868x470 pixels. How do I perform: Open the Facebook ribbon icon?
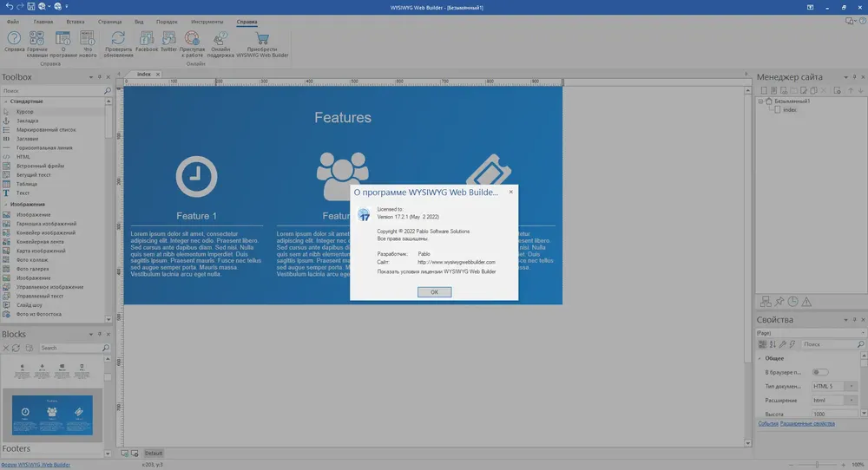tap(147, 38)
